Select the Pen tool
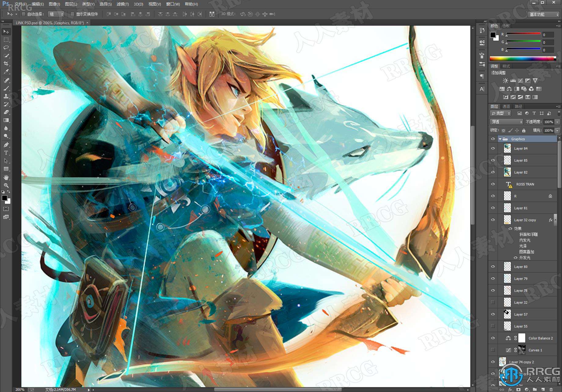Viewport: 562px width, 392px height. coord(6,145)
